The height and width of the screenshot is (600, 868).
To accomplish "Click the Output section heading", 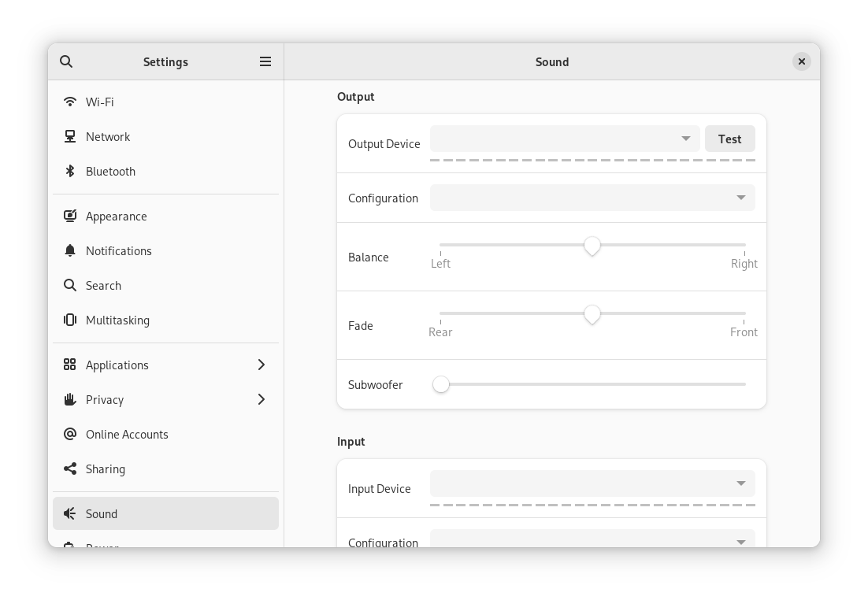I will (x=355, y=97).
